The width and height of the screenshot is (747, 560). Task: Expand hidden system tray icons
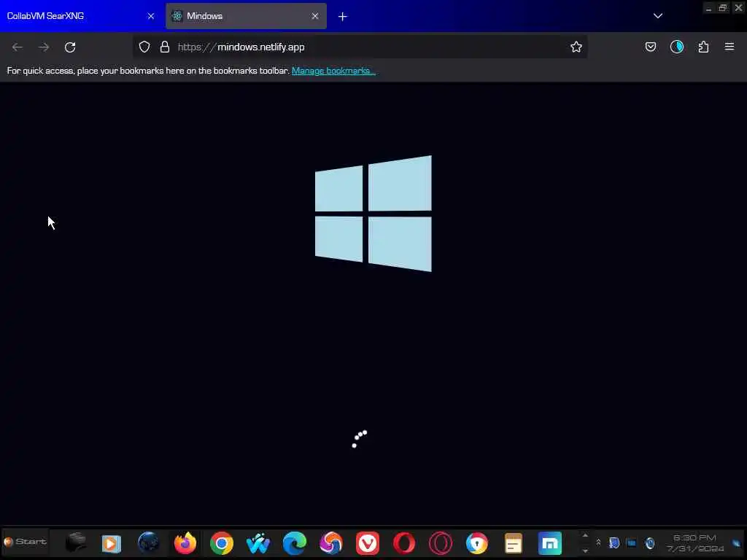[x=598, y=542]
